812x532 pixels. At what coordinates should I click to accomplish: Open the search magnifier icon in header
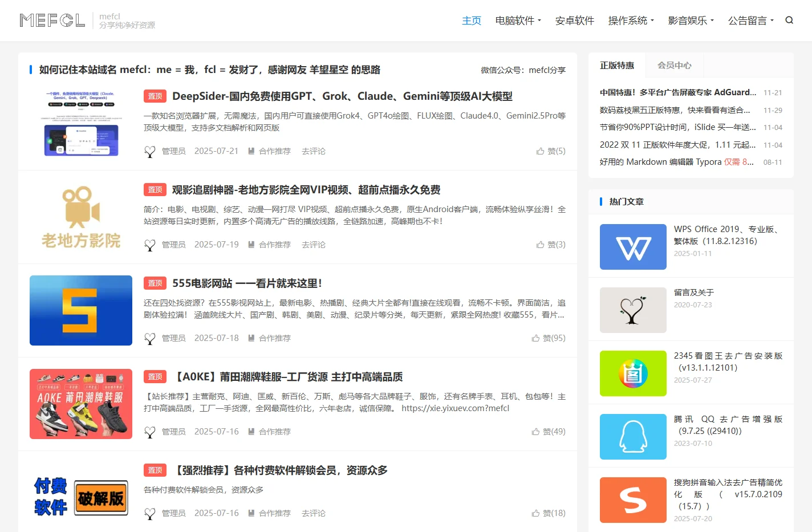(x=789, y=21)
